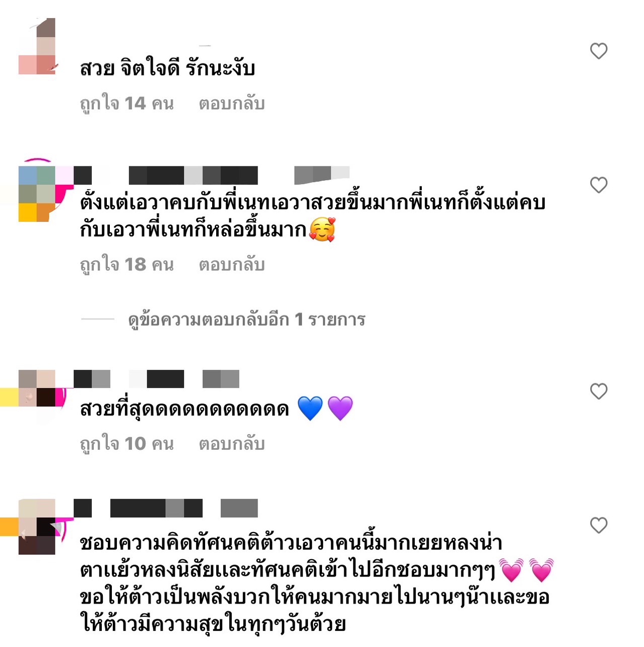Expand 'ดูข้อความตอบกลับอีก 1 รายการ' replies
Viewport: 644px width, 647px height.
(246, 319)
